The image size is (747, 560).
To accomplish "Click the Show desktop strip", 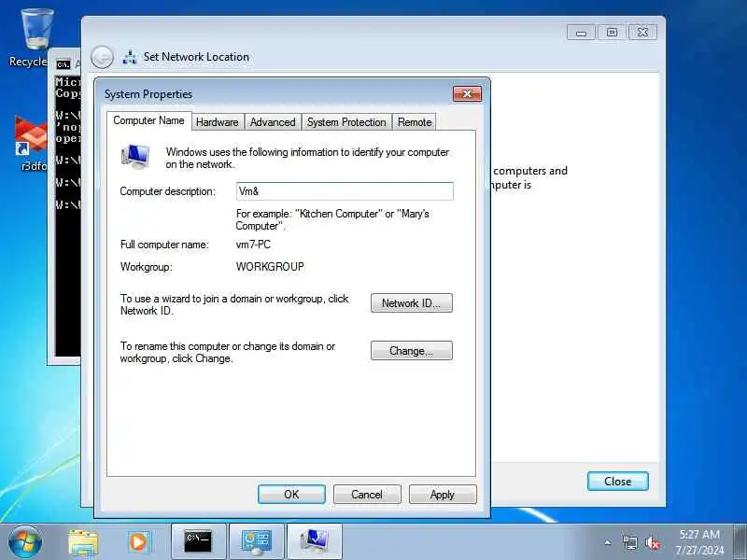I will click(740, 542).
